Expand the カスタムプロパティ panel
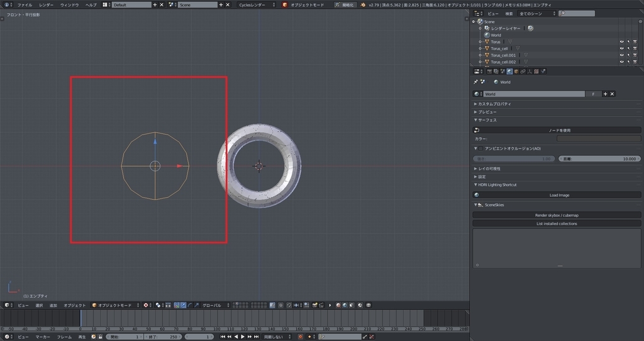The height and width of the screenshot is (341, 644). [x=494, y=104]
